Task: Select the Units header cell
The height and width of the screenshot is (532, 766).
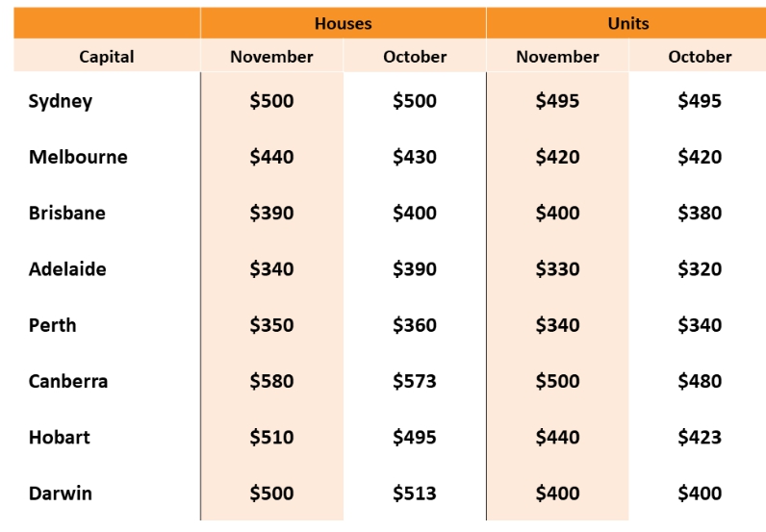Action: (x=627, y=23)
